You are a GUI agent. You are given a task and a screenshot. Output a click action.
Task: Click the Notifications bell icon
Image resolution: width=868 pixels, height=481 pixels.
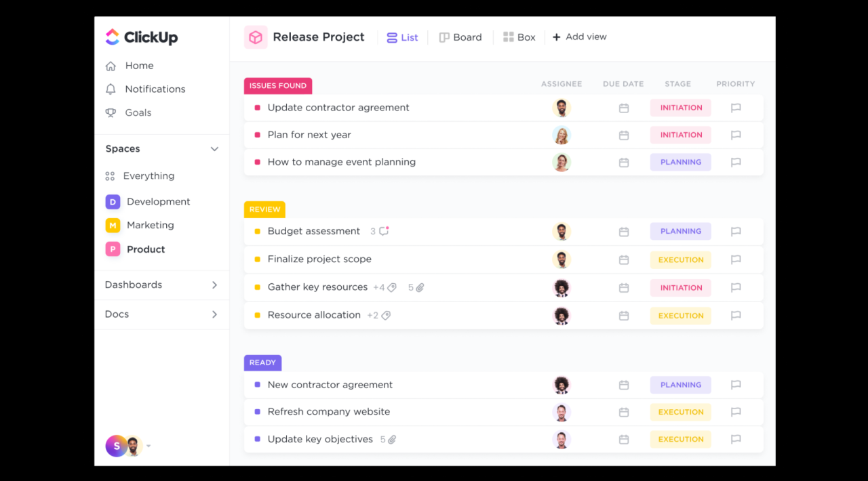click(x=111, y=89)
